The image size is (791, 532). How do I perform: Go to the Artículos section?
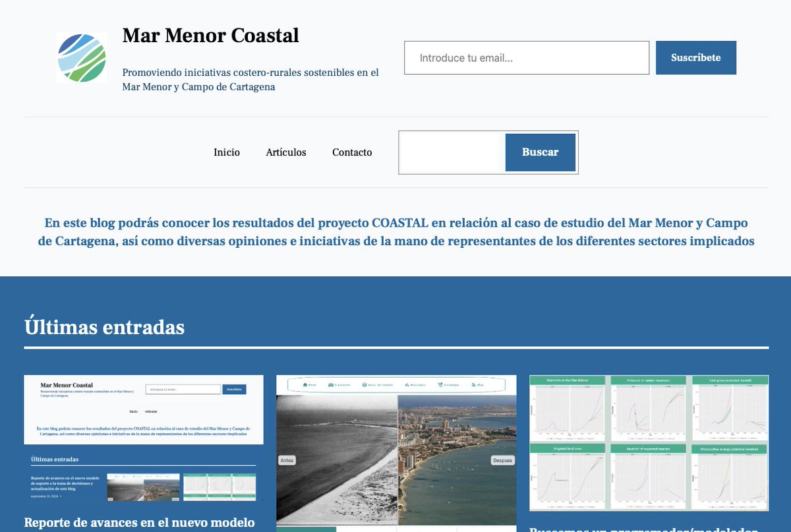tap(286, 152)
